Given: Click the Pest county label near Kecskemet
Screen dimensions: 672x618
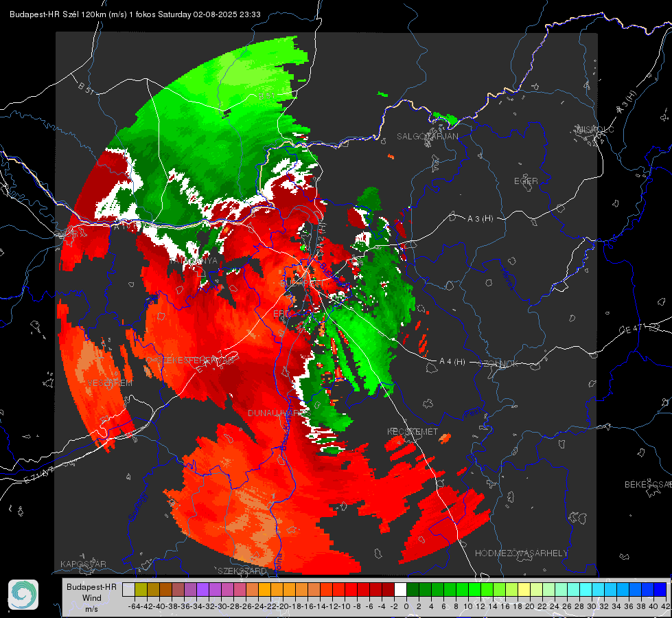Looking at the screenshot, I should 472,413.
